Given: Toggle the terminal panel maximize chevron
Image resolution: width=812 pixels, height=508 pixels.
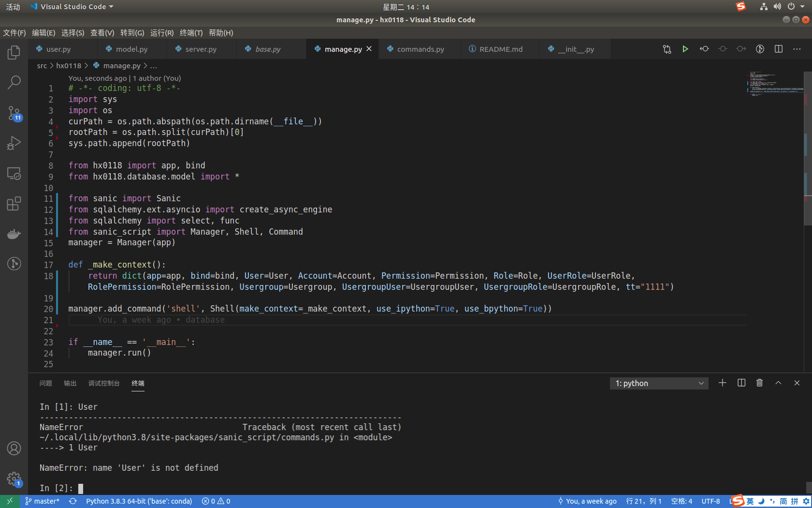Looking at the screenshot, I should [778, 383].
